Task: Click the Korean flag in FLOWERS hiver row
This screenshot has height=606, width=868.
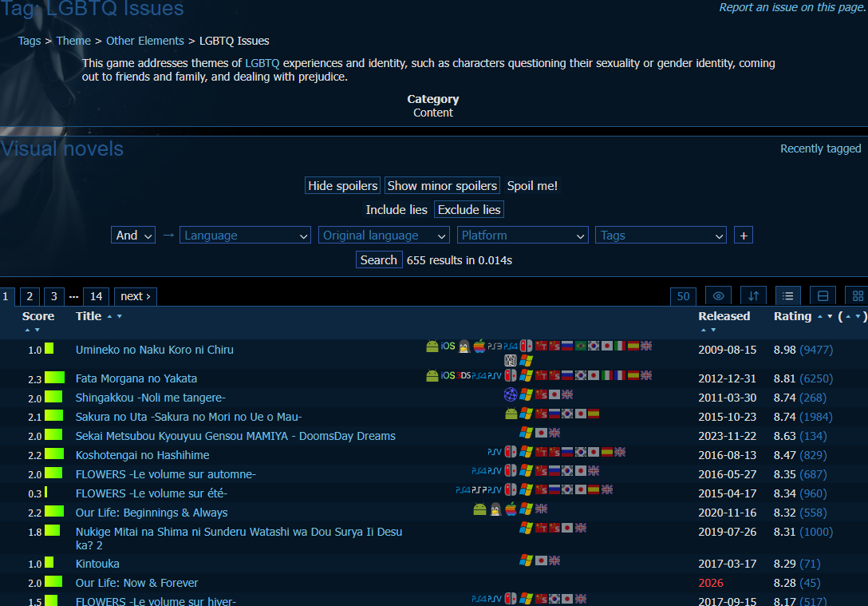Action: click(x=554, y=599)
